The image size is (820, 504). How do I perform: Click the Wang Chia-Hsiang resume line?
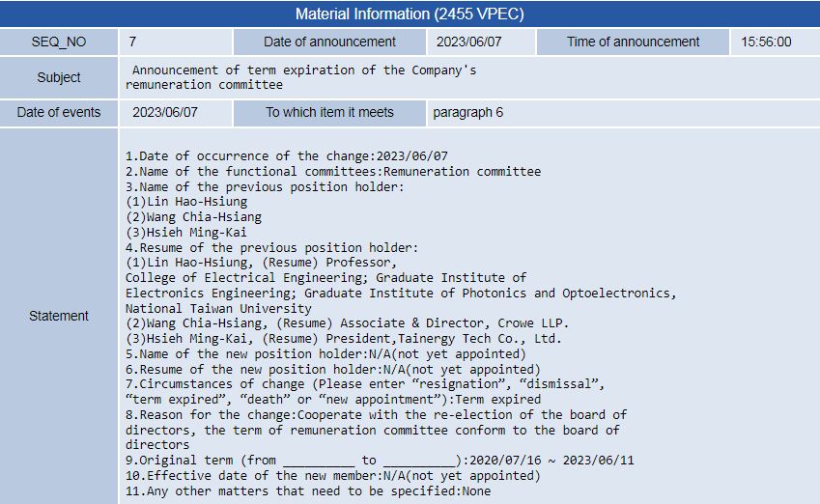(x=348, y=323)
